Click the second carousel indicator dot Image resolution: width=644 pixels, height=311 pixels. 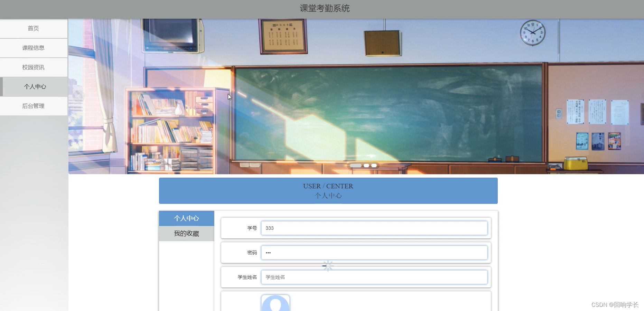tap(366, 166)
